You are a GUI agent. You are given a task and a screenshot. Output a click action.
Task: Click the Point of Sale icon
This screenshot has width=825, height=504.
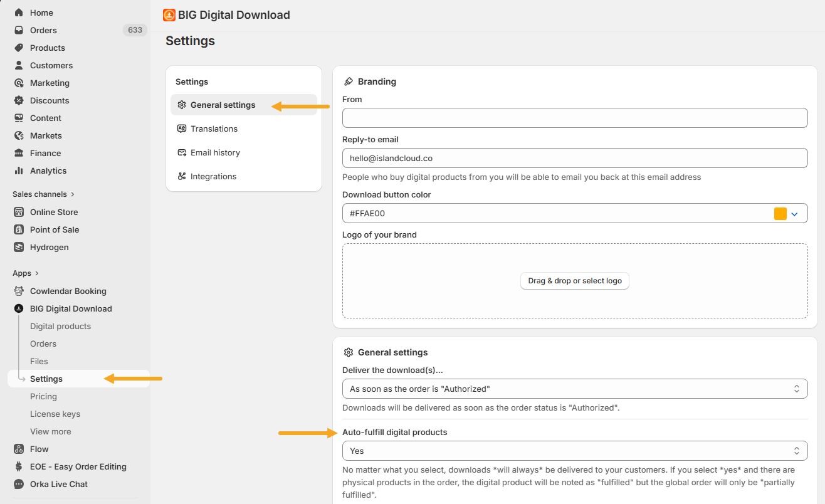(19, 229)
